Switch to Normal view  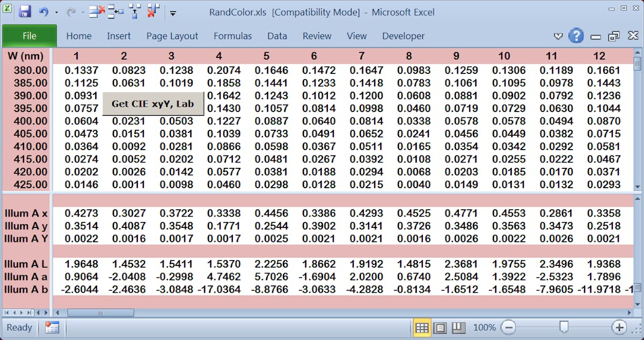point(422,327)
